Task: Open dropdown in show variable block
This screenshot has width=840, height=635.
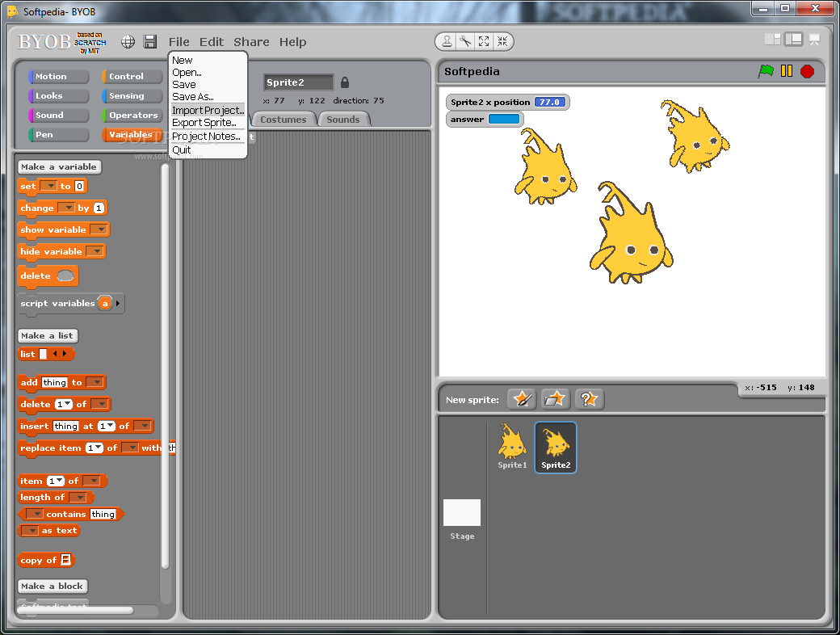Action: 98,229
